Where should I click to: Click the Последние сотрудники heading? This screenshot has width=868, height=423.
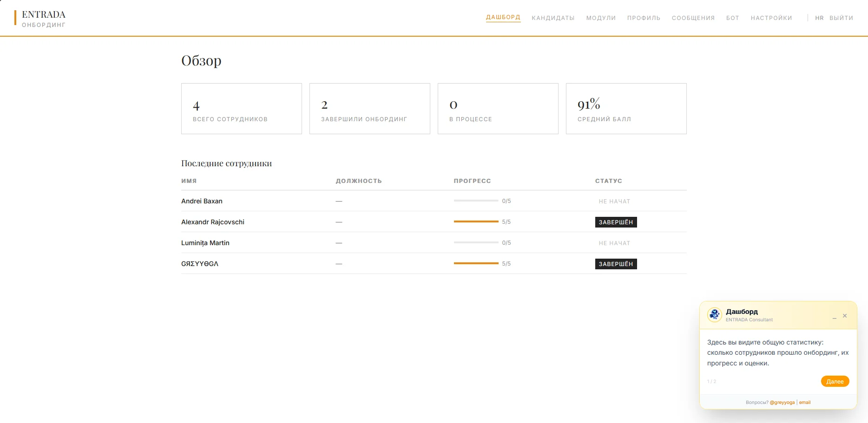[226, 163]
